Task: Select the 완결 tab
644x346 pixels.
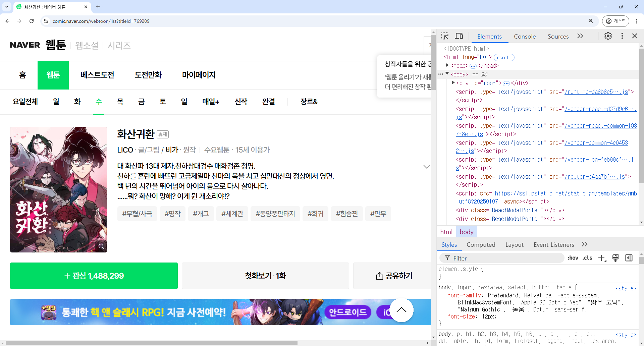Action: (x=269, y=102)
